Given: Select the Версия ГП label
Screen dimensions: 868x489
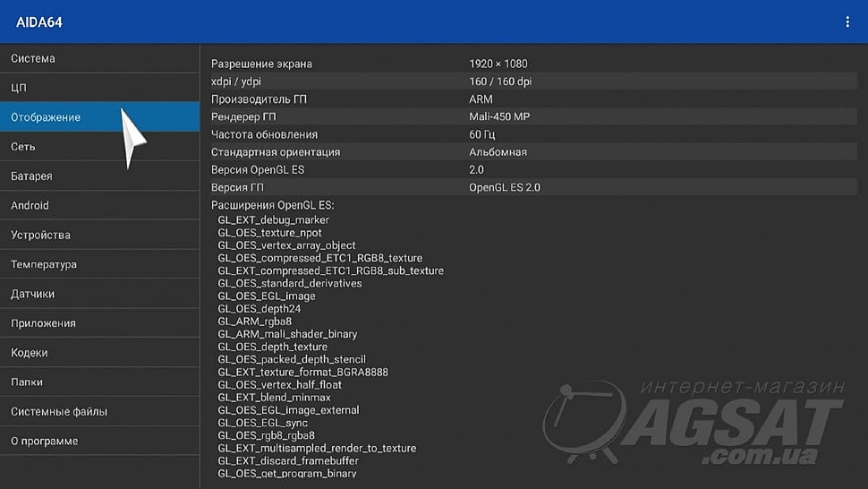Looking at the screenshot, I should (x=237, y=187).
